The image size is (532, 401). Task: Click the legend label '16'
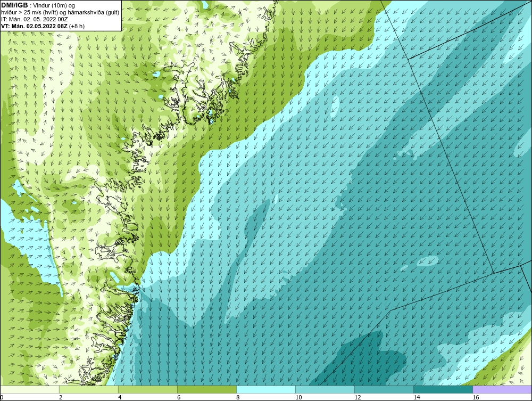coord(476,397)
